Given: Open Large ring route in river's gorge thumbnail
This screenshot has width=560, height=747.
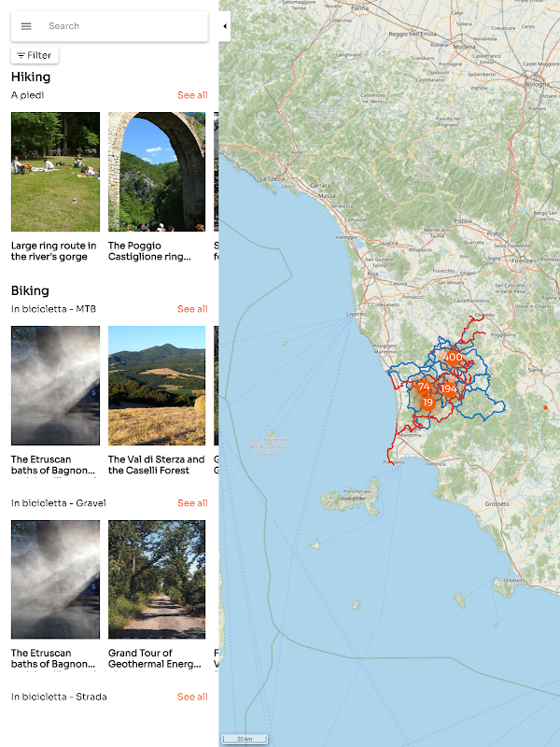Looking at the screenshot, I should [x=56, y=172].
